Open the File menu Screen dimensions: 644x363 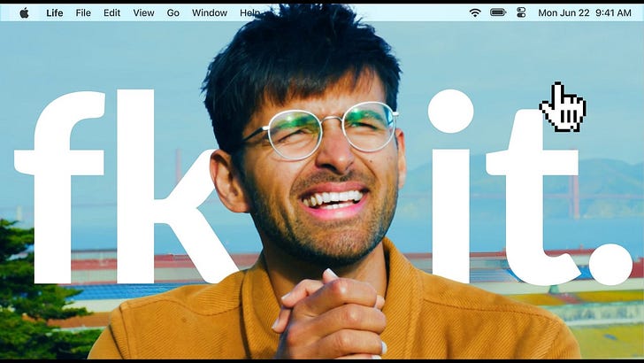[x=83, y=13]
